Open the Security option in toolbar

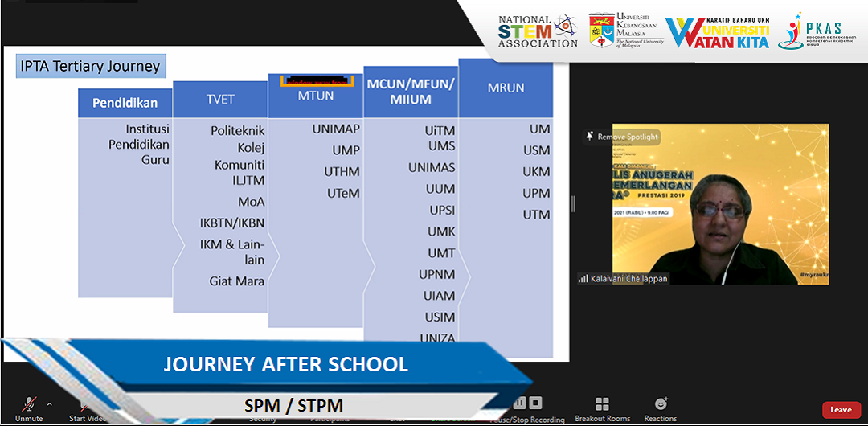click(x=263, y=417)
